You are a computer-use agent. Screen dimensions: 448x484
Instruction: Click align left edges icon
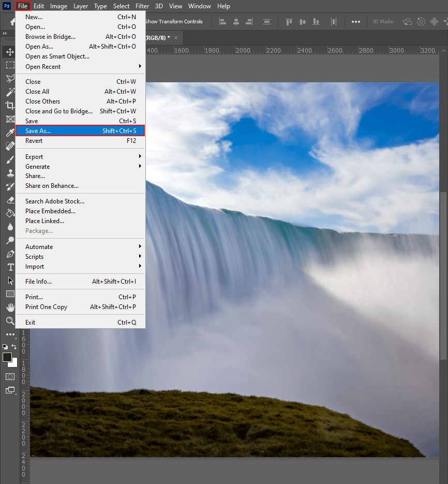(x=222, y=22)
